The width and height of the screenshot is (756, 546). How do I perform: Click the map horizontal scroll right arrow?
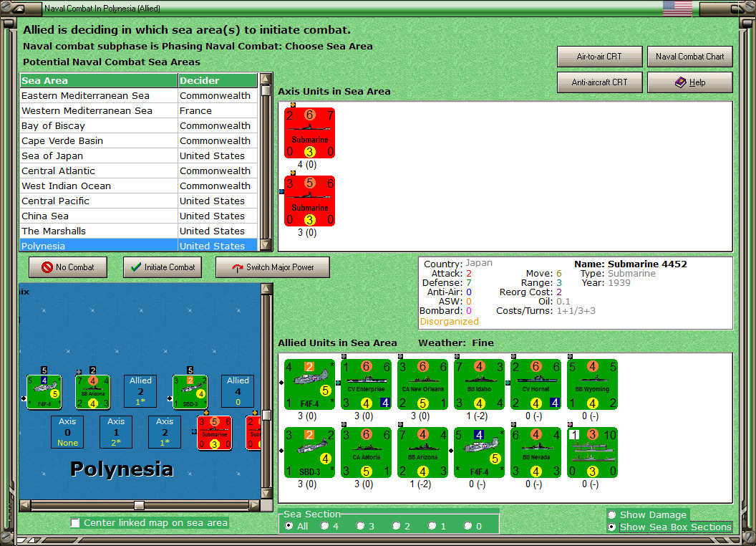click(x=255, y=505)
